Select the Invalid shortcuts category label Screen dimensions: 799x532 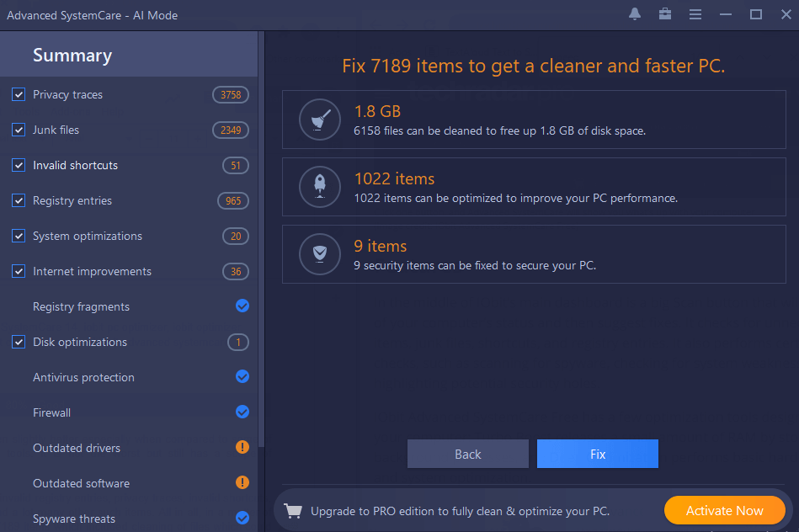[x=76, y=165]
